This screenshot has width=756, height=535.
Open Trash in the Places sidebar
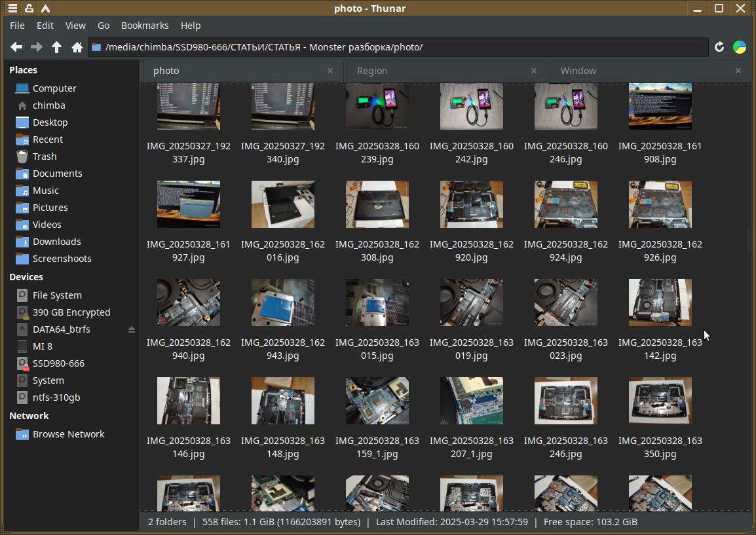click(44, 157)
